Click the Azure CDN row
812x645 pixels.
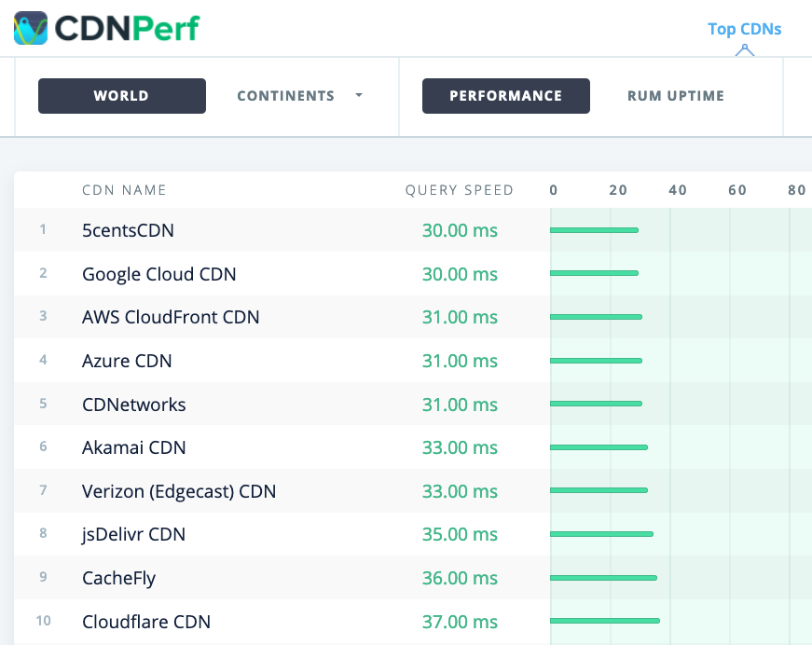pyautogui.click(x=127, y=361)
